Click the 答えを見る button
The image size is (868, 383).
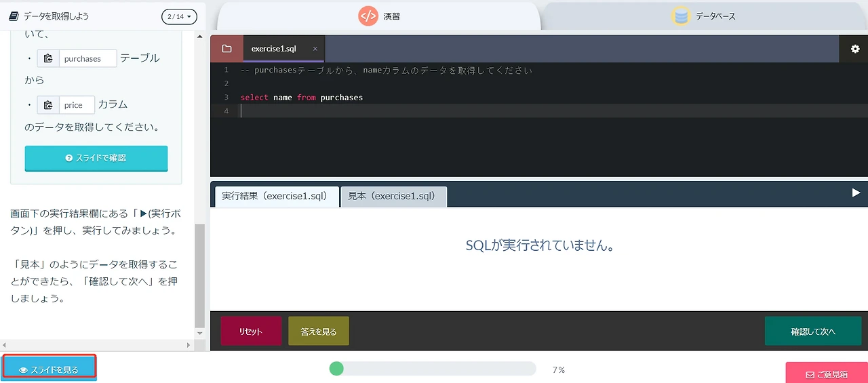pyautogui.click(x=318, y=331)
